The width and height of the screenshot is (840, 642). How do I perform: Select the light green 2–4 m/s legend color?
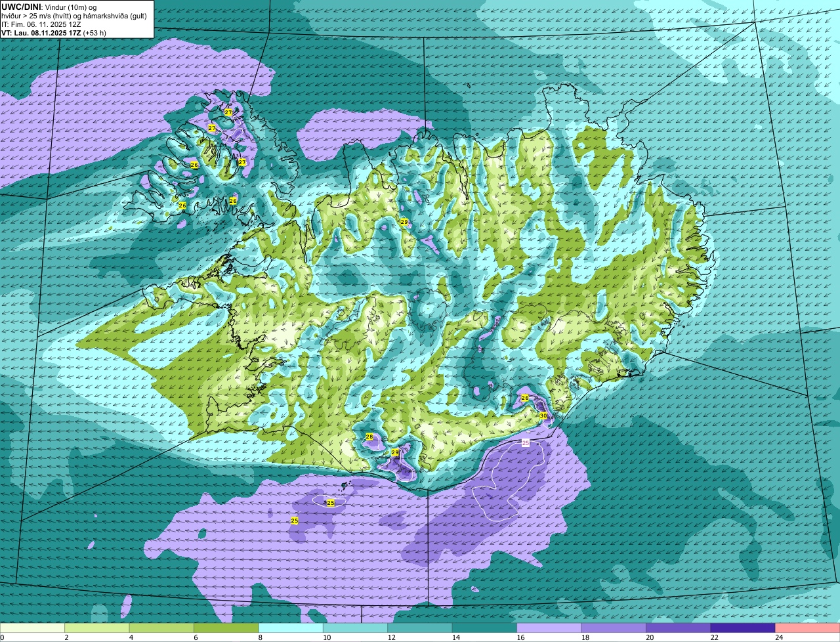click(97, 628)
